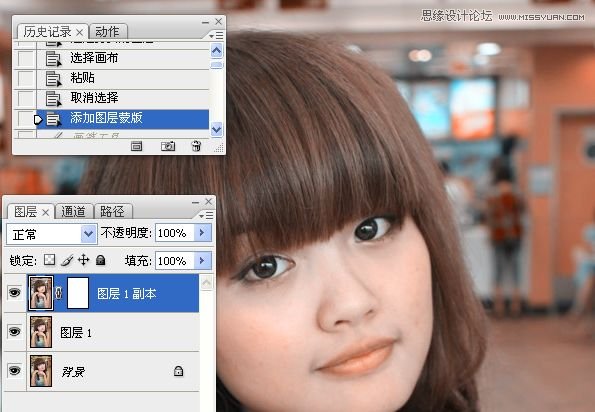
Task: Close the 图层 tab with its x
Action: 46,212
